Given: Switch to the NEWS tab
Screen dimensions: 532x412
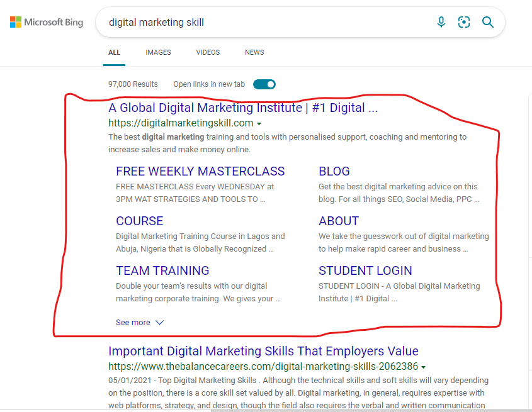Looking at the screenshot, I should point(254,52).
